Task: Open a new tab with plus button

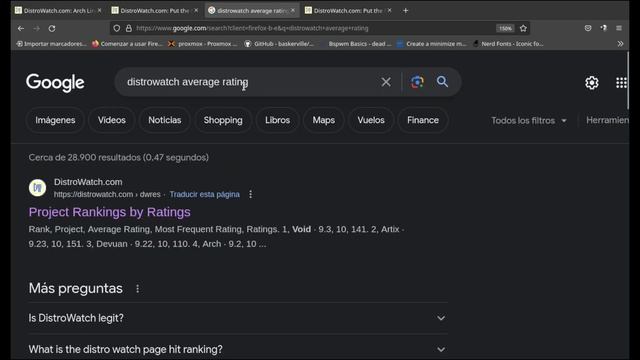Action: pos(405,11)
